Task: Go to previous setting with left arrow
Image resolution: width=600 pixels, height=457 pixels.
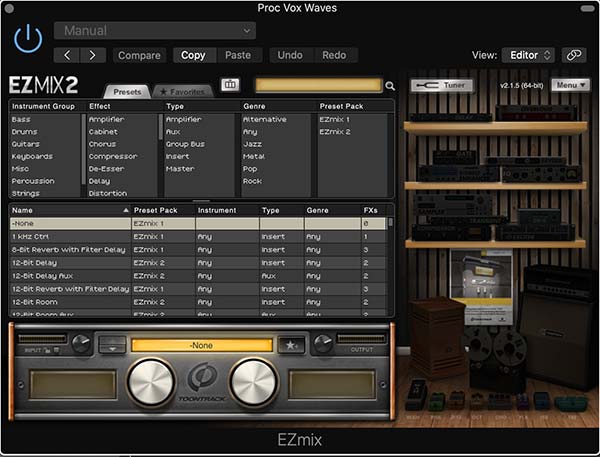Action: (x=67, y=55)
